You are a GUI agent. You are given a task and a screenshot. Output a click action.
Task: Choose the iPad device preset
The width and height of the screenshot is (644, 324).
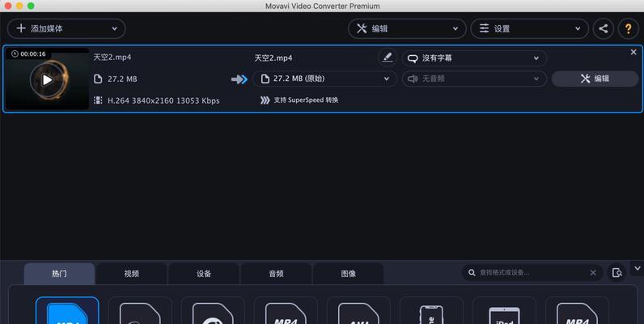[504, 311]
